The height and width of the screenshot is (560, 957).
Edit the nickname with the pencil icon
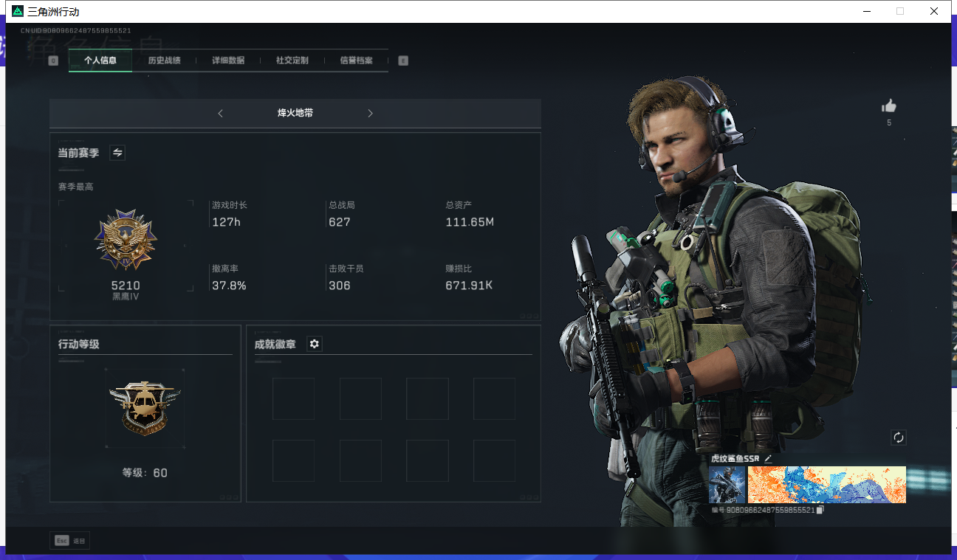pos(768,458)
